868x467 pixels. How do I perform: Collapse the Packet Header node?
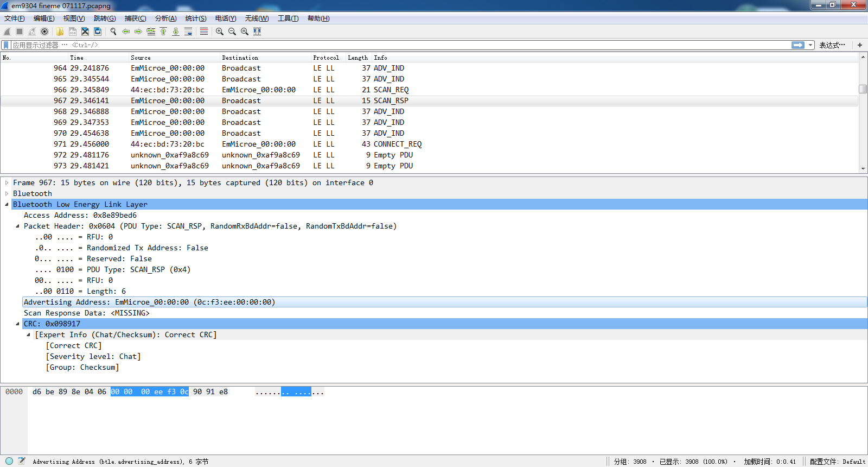click(x=17, y=226)
